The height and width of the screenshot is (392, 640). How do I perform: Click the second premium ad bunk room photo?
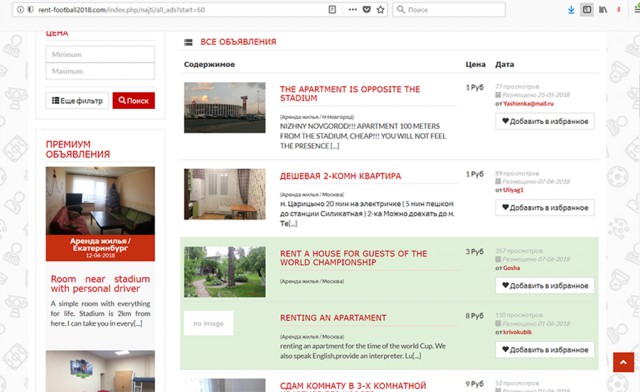(100, 371)
